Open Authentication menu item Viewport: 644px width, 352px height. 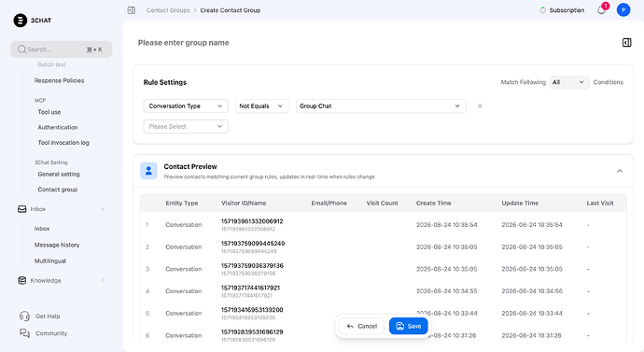pyautogui.click(x=58, y=127)
